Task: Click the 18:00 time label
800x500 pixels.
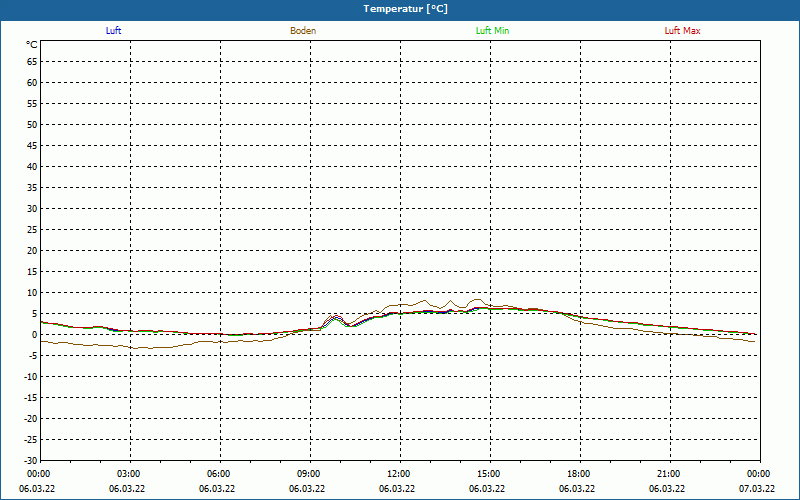Action: (579, 474)
